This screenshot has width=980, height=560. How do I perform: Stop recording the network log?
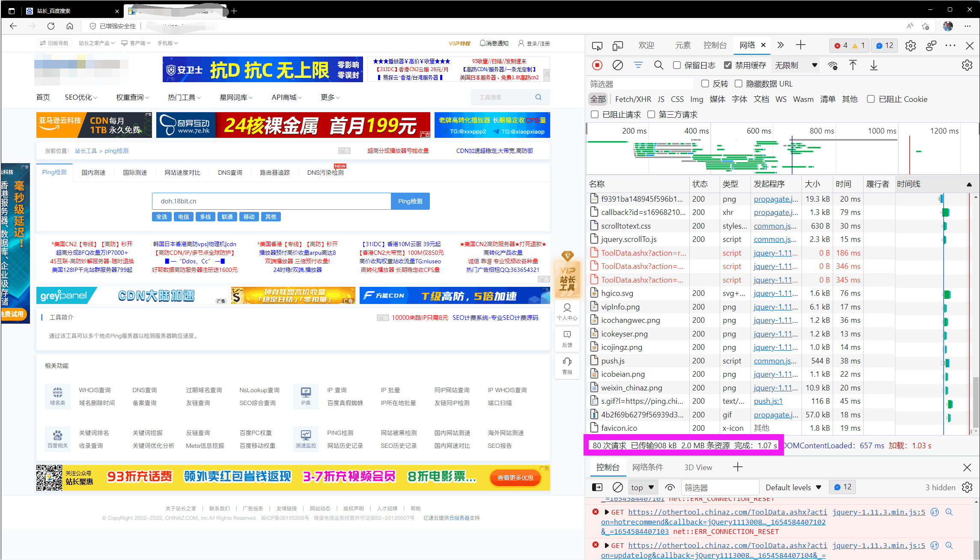[597, 65]
